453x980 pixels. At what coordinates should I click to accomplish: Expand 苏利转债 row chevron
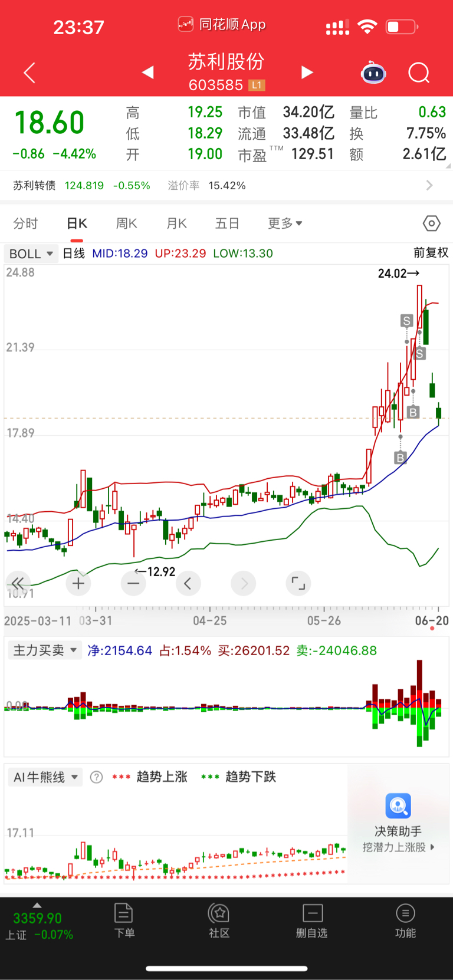(429, 186)
